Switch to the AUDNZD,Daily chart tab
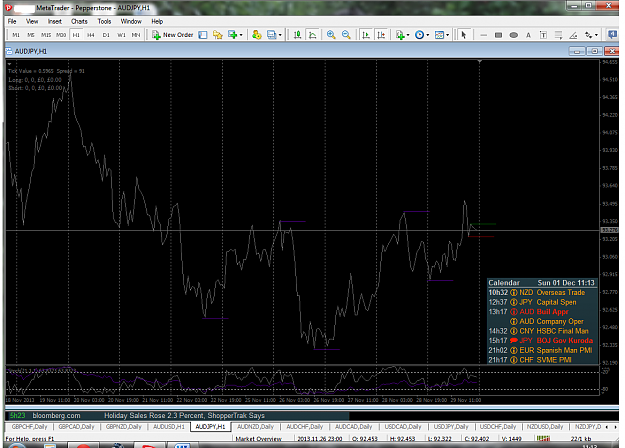This screenshot has width=625, height=448. point(256,427)
